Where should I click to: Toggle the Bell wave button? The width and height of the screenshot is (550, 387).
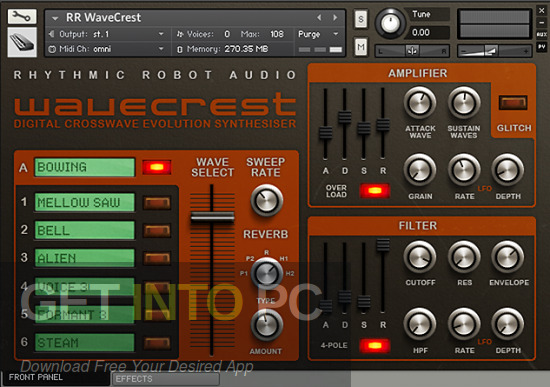tap(157, 231)
